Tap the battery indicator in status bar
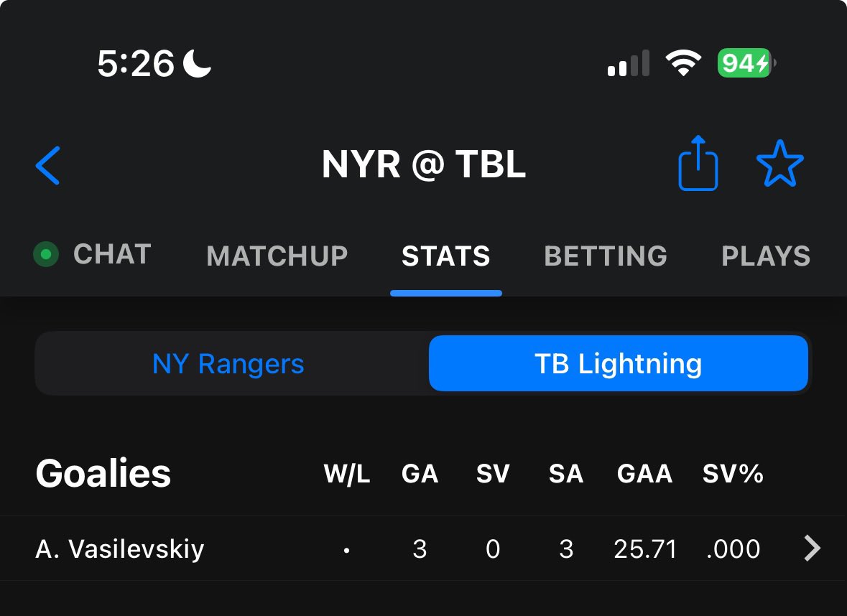The width and height of the screenshot is (847, 616). click(746, 63)
